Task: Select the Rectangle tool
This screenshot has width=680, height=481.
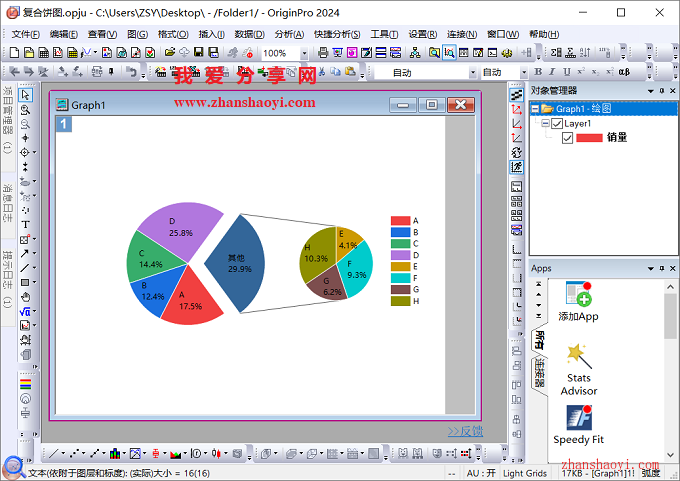Action: 25,282
